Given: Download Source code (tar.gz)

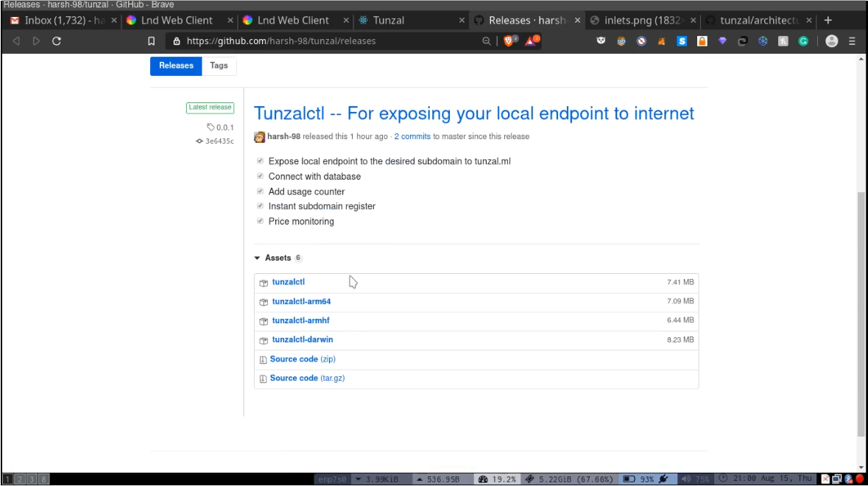Looking at the screenshot, I should (307, 378).
